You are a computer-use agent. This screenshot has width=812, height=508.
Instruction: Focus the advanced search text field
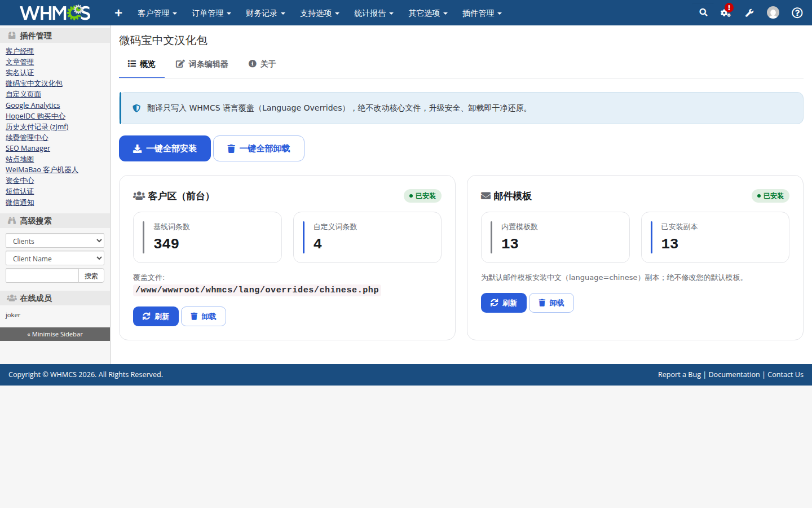coord(42,275)
